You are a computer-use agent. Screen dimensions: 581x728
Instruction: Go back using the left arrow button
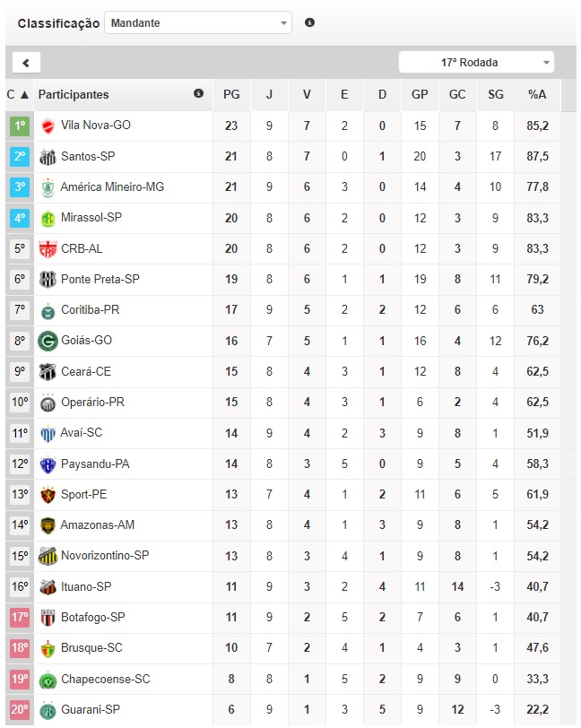click(27, 63)
